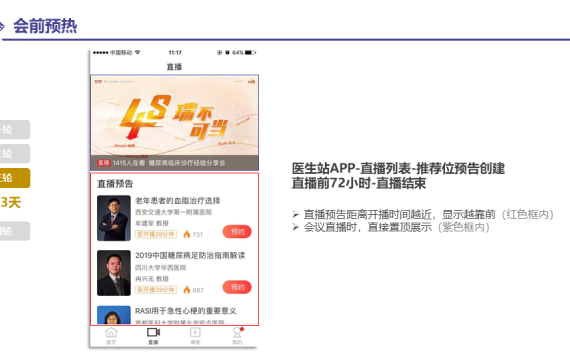Click 四川大学华西医院 text
The image size is (570, 360).
pos(161,268)
